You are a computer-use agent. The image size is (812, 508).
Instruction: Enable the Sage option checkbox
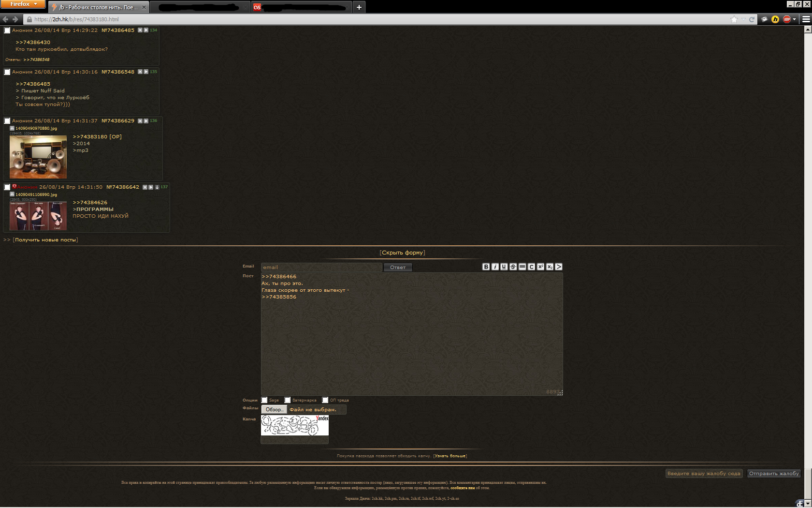tap(264, 400)
